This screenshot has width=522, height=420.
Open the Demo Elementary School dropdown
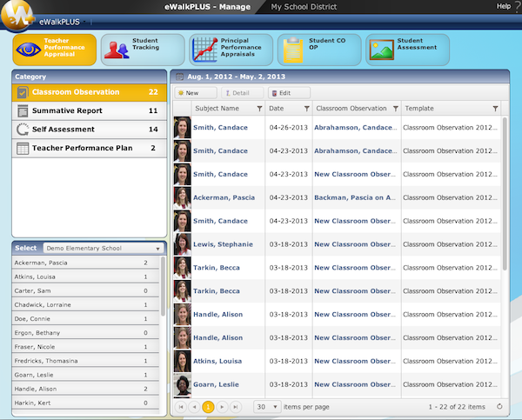click(104, 249)
